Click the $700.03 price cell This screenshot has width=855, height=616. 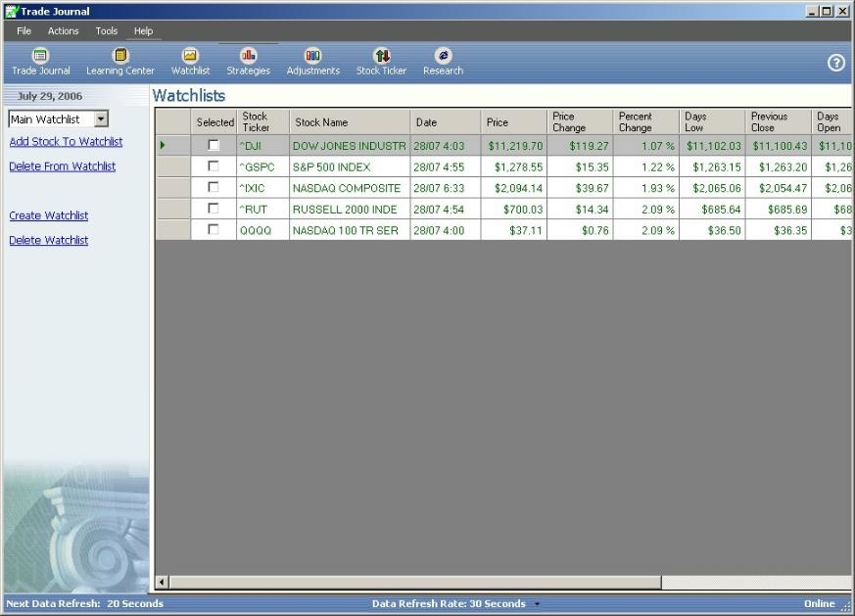(513, 210)
